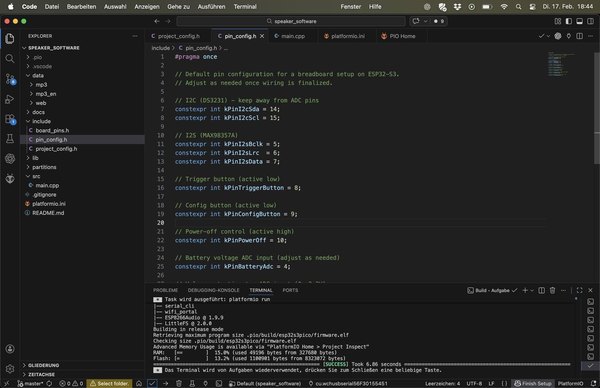This screenshot has height=388, width=600.
Task: Switch to the main.cpp tab
Action: coord(290,36)
